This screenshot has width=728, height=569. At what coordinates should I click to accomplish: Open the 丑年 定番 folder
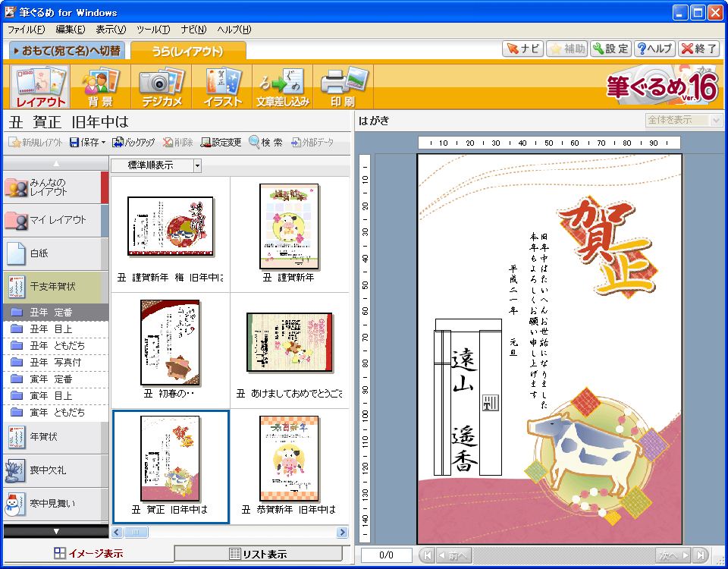pos(55,312)
